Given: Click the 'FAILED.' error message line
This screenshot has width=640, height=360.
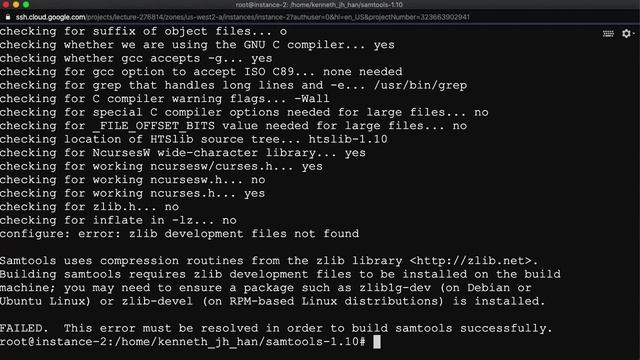Looking at the screenshot, I should [x=276, y=329].
